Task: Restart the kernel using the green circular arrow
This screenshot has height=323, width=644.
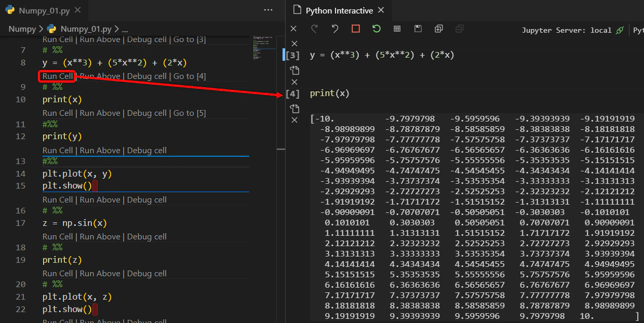Action: [377, 29]
